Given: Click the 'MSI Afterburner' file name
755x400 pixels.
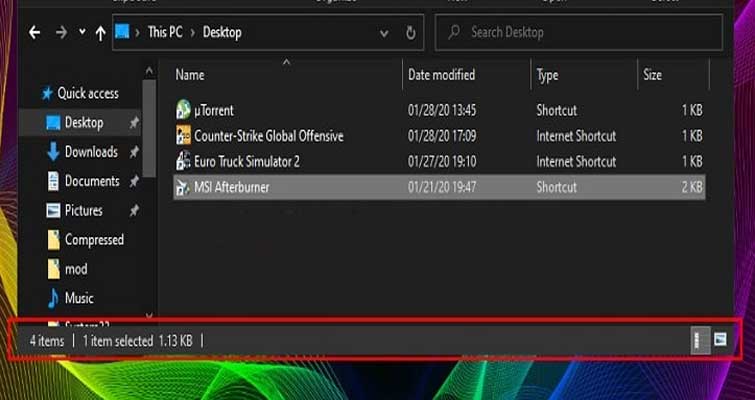Looking at the screenshot, I should tap(232, 187).
